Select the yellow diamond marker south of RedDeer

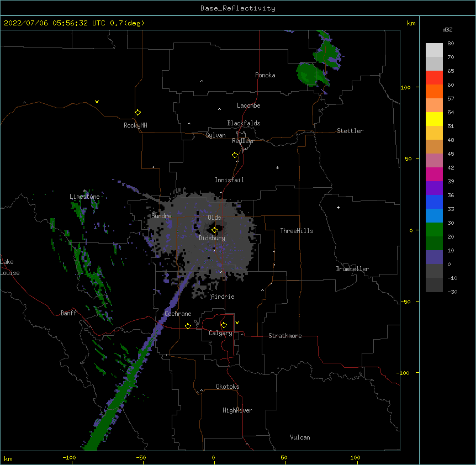point(235,155)
